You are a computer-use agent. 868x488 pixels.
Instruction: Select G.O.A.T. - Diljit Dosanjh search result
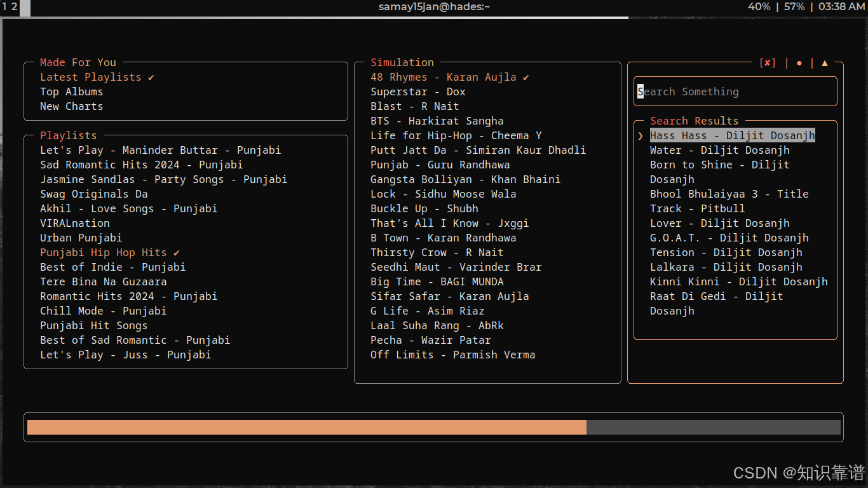pos(729,238)
